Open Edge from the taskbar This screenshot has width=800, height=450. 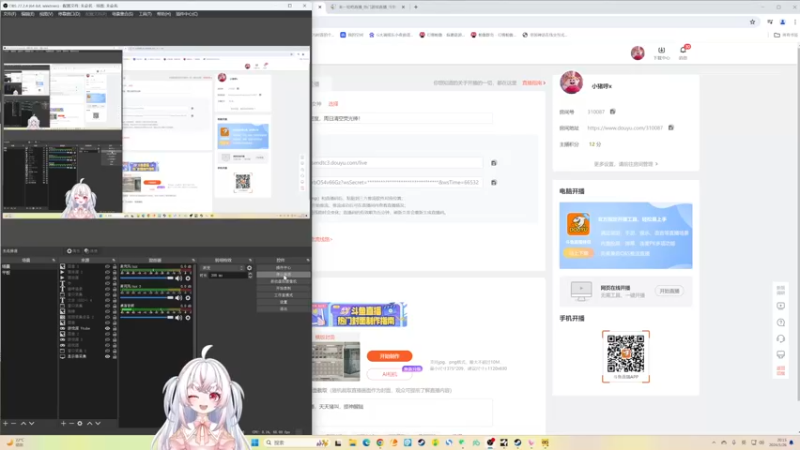coord(366,442)
